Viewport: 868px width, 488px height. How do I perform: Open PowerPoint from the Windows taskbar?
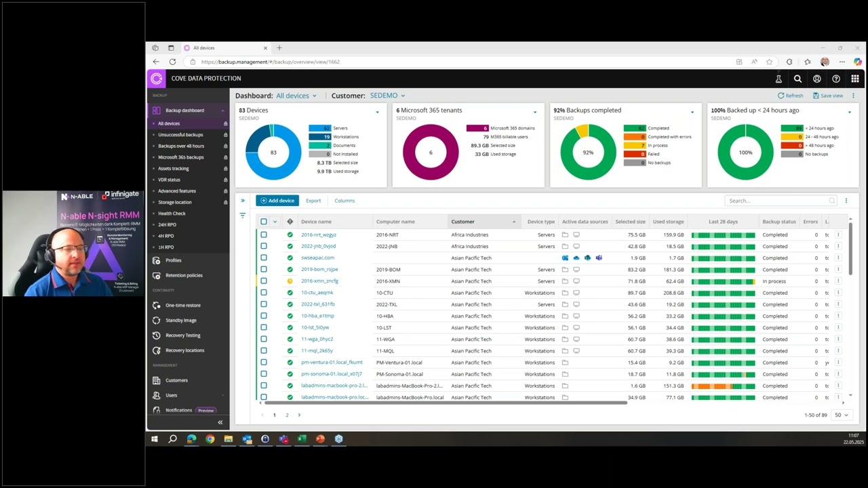[320, 439]
